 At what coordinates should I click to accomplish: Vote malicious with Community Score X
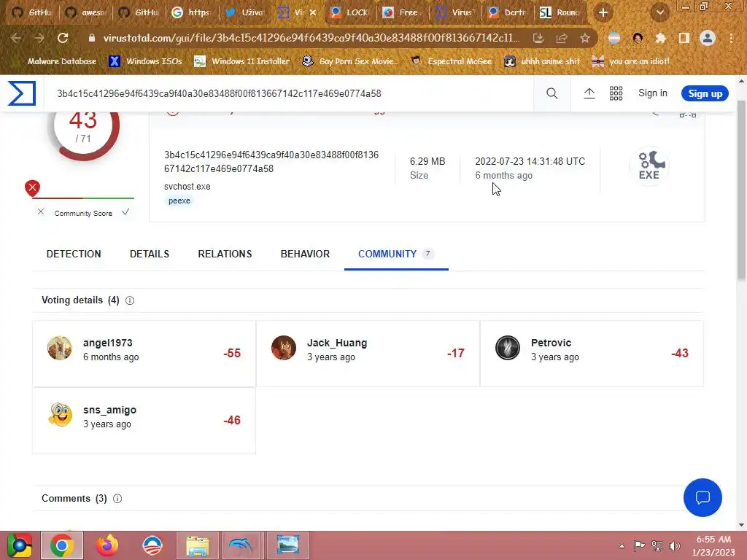[x=41, y=212]
